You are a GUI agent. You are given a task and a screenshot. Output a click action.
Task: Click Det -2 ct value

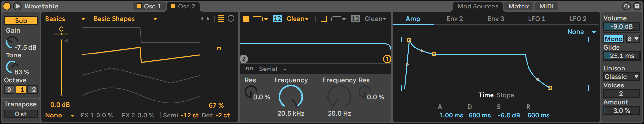pyautogui.click(x=223, y=115)
